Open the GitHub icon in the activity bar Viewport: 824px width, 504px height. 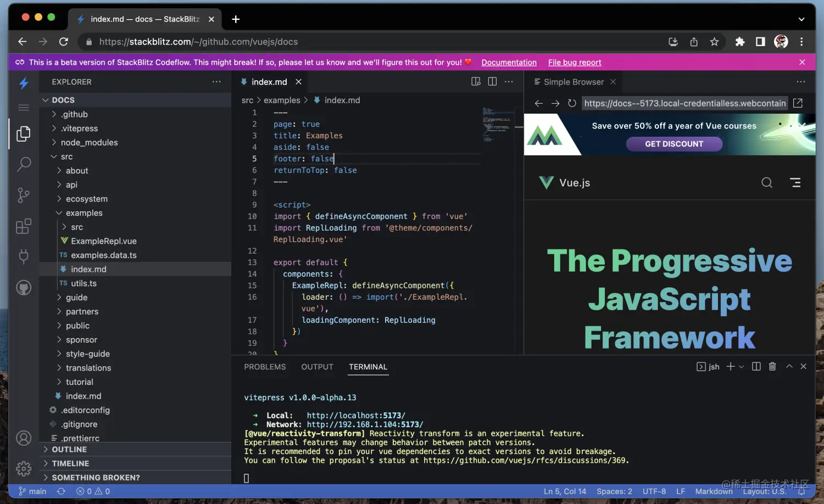[24, 288]
